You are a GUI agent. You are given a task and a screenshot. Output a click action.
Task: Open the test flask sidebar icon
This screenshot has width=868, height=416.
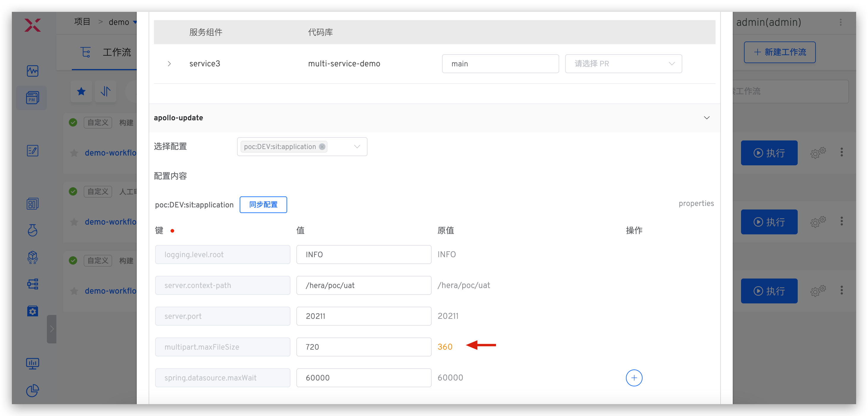point(32,230)
